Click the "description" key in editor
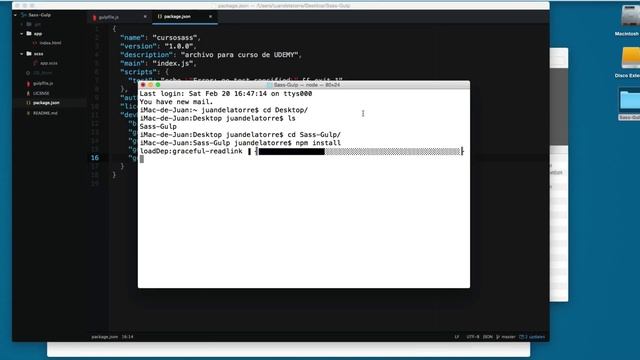 (147, 55)
